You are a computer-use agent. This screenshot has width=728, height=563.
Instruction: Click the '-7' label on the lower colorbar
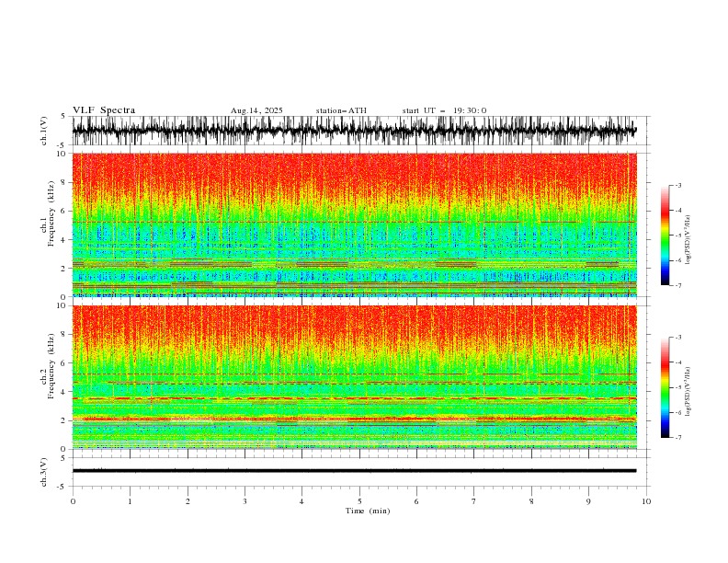pos(677,437)
